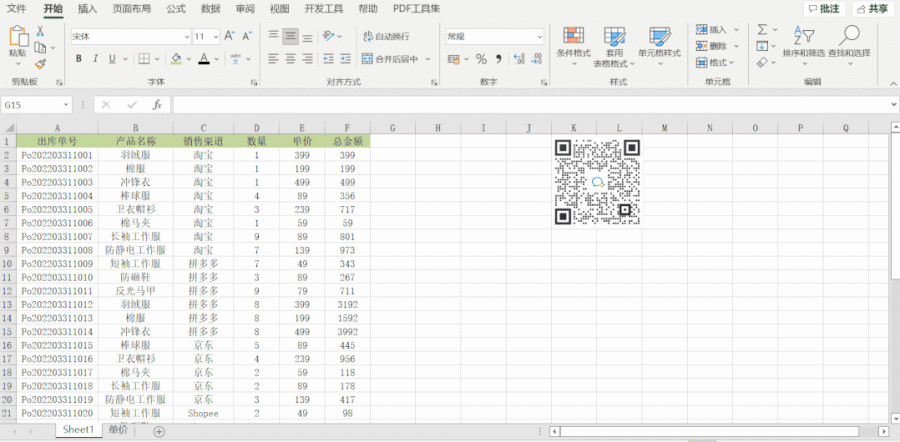Viewport: 900px width, 442px height.
Task: Collapse the ribbon with chevron
Action: (893, 84)
